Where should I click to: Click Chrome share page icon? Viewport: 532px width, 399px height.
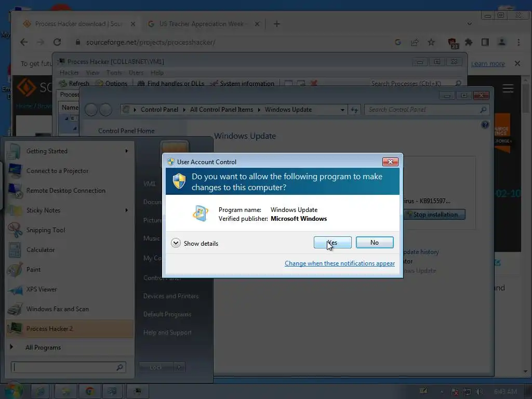click(x=414, y=42)
